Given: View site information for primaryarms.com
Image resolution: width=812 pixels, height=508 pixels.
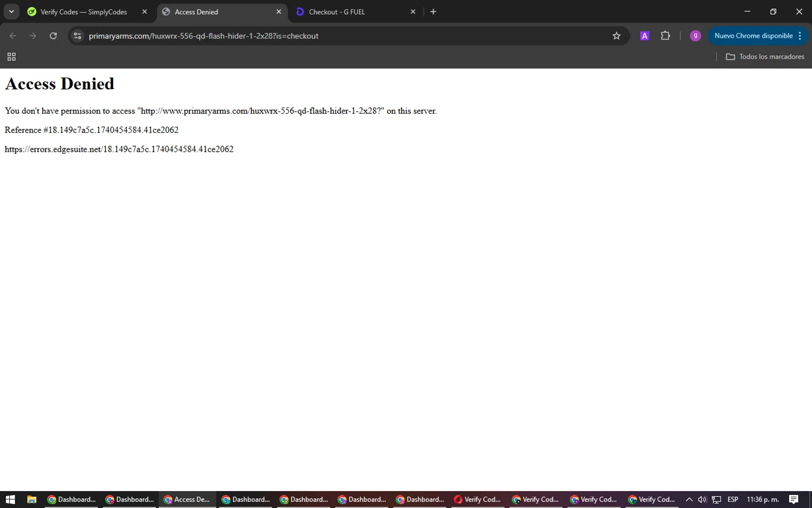Looking at the screenshot, I should pos(77,36).
